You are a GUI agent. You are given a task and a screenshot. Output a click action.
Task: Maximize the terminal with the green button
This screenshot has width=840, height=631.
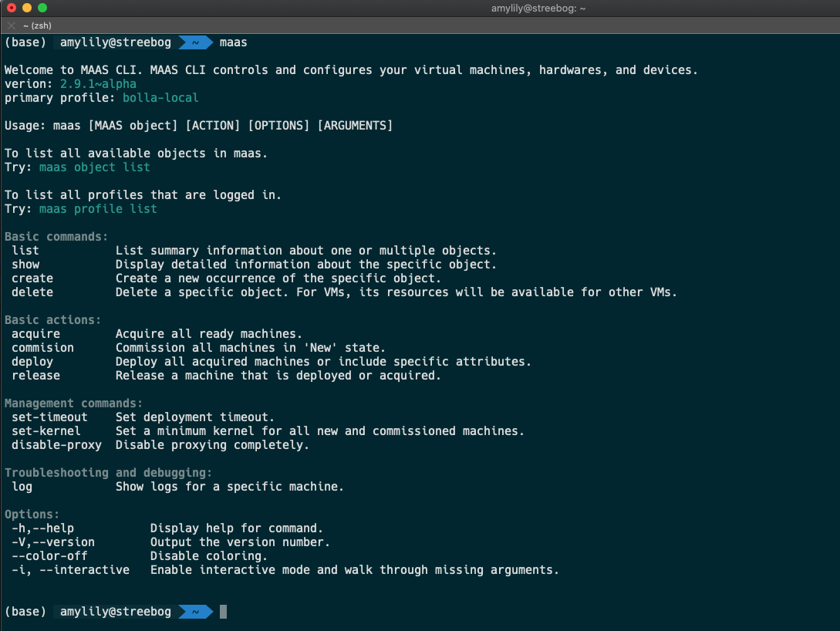pos(42,8)
